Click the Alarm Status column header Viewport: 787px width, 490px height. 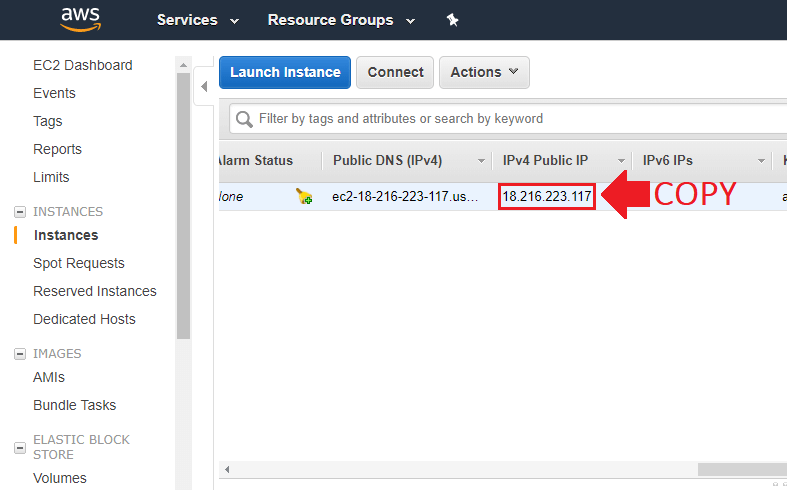click(x=256, y=161)
